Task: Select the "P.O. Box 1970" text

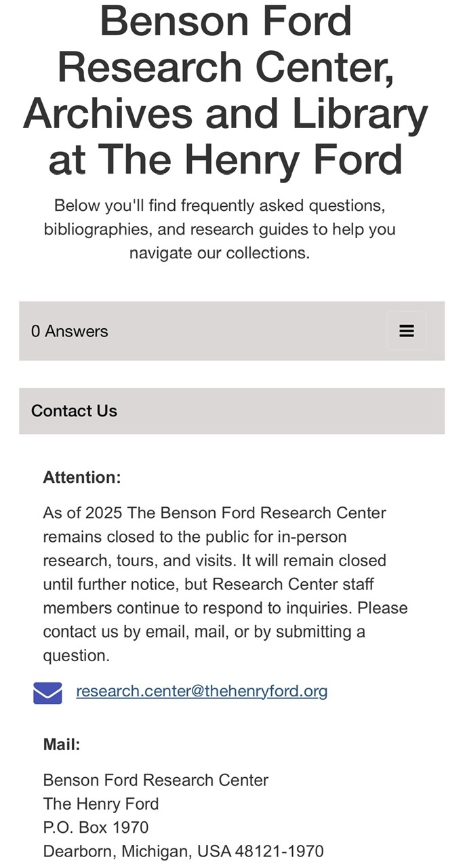Action: tap(96, 827)
